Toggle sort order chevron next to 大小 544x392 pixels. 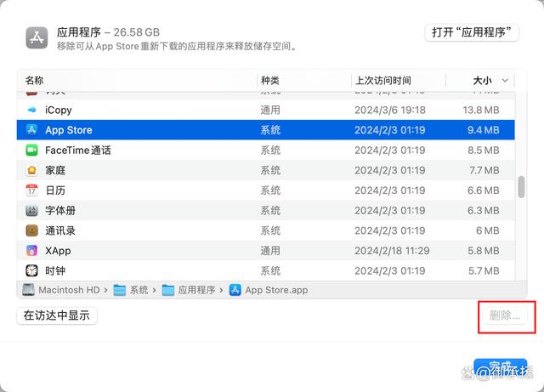(x=505, y=81)
